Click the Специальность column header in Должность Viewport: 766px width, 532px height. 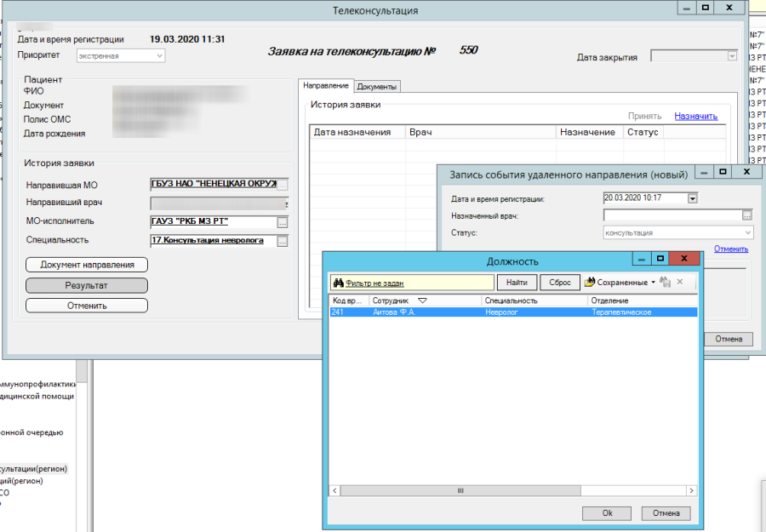point(534,300)
